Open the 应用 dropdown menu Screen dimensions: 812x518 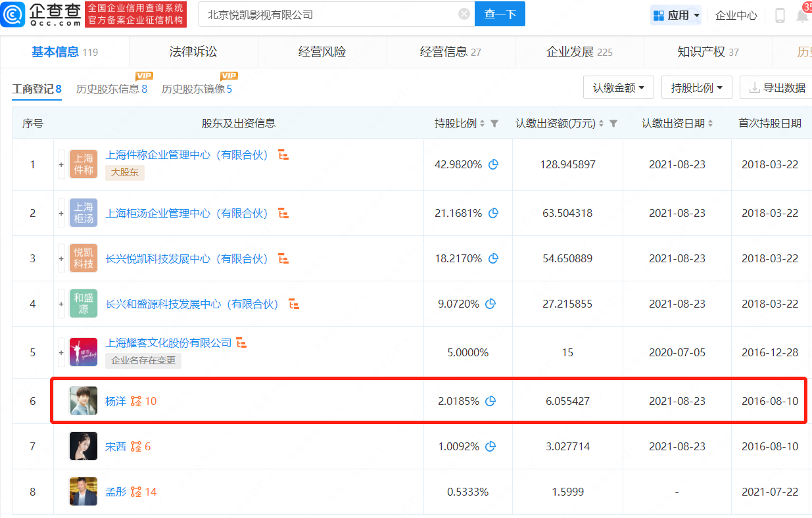pos(676,15)
